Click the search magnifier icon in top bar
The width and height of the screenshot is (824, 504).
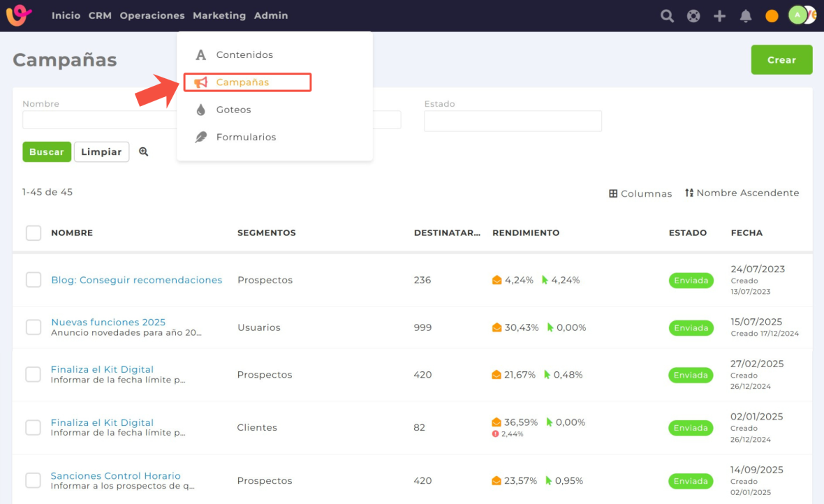[667, 15]
